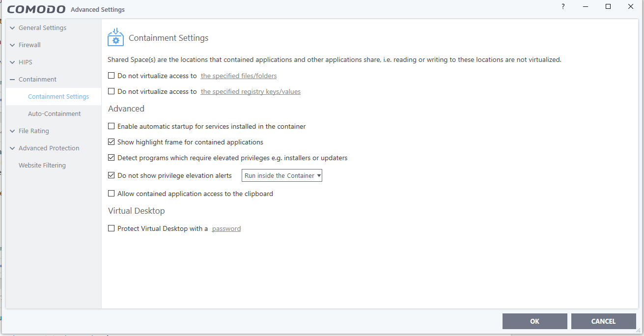This screenshot has height=336, width=644.
Task: Select Website Filtering in sidebar
Action: 42,165
